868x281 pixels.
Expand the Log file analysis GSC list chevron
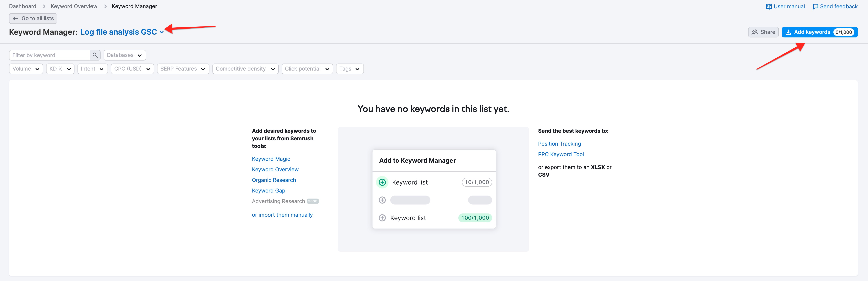pos(162,32)
